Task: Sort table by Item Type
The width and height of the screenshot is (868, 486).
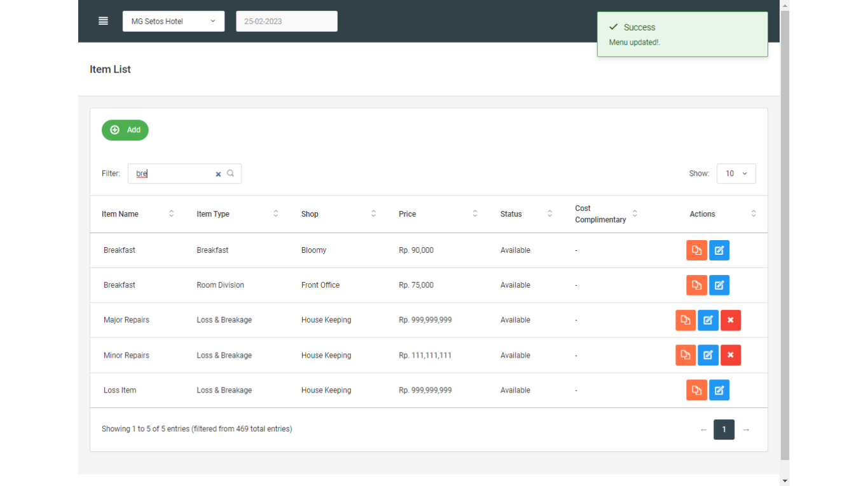Action: (x=237, y=214)
